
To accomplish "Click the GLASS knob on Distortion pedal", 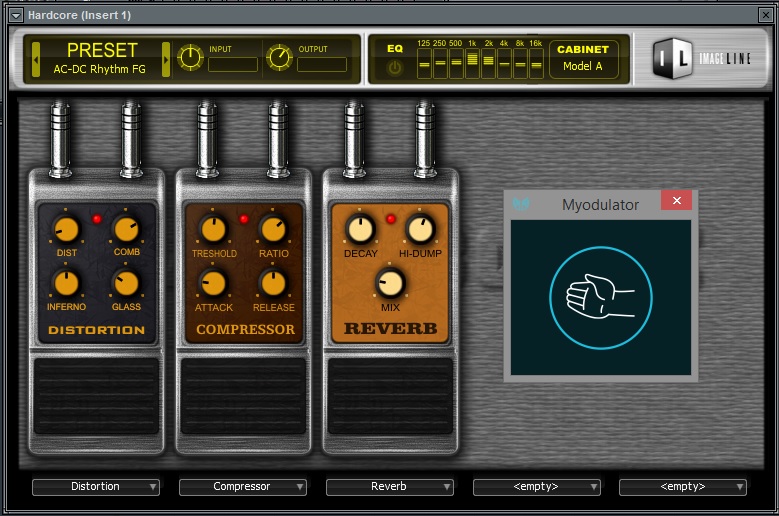I will point(126,284).
